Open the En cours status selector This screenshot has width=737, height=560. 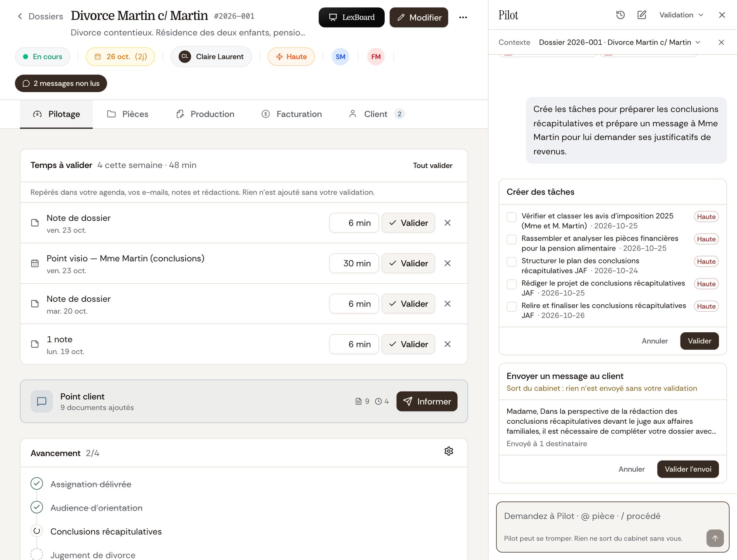click(43, 57)
